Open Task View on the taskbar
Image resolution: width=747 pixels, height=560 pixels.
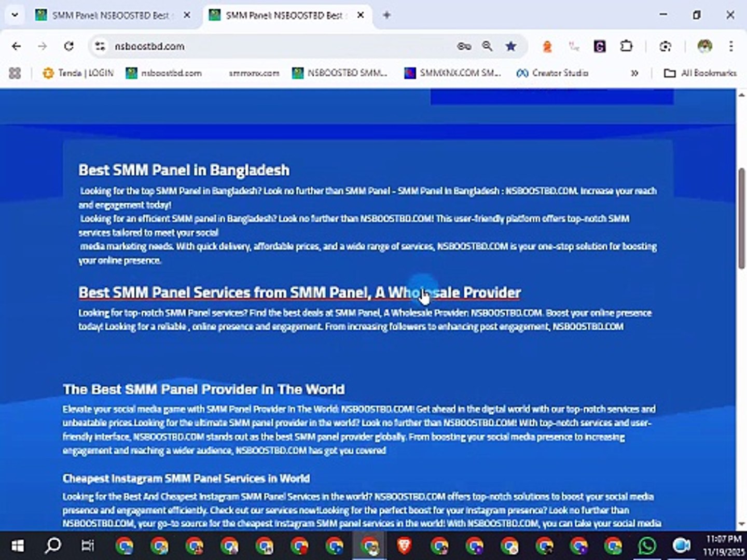click(x=88, y=546)
